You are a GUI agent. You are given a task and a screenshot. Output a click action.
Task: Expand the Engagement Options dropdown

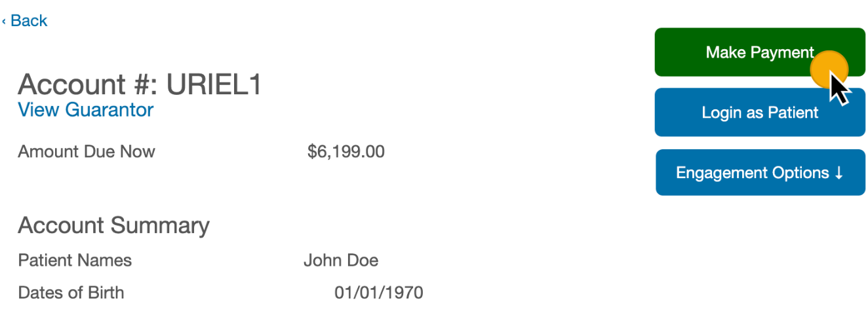760,173
